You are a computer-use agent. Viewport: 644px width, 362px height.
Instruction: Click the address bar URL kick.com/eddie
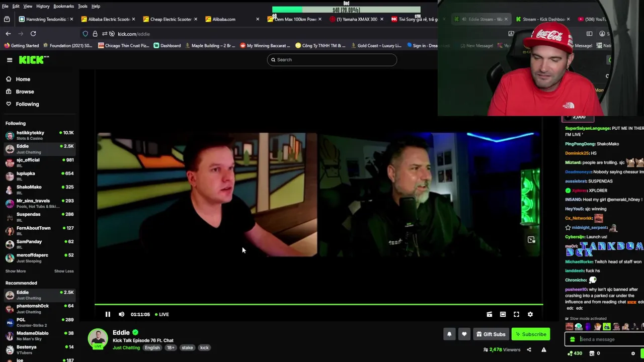click(134, 34)
